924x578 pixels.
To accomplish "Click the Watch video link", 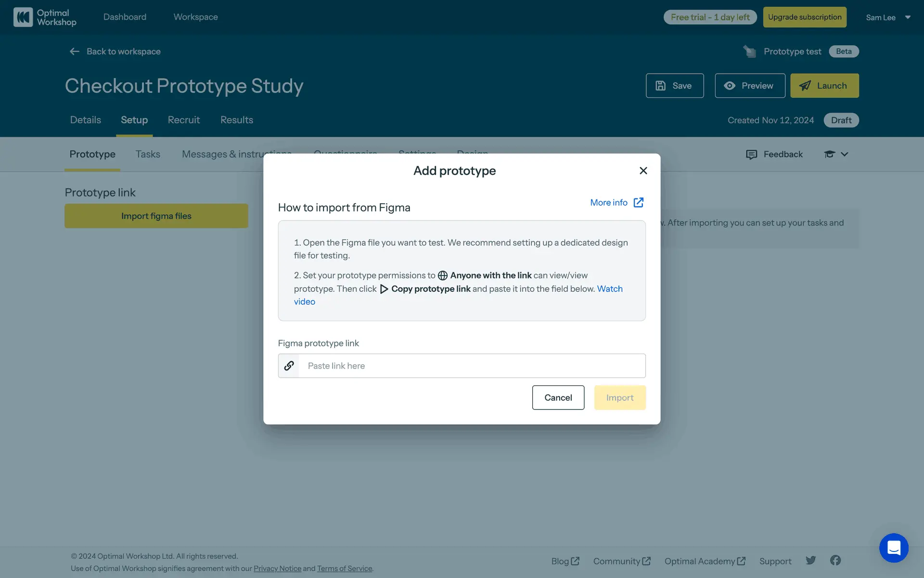I will [x=609, y=289].
